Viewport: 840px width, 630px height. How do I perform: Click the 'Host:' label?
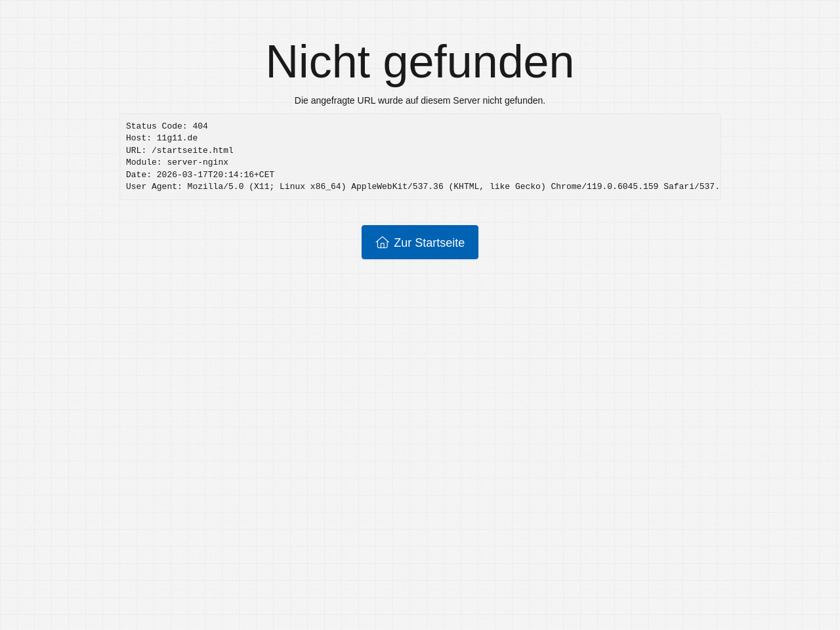coord(138,138)
